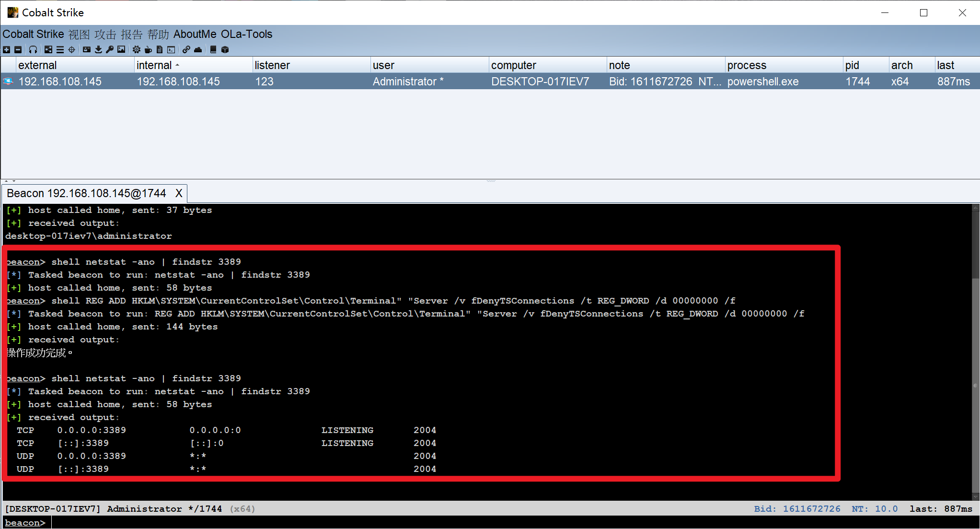Click the terminal icon for scripted web delivery
Screen dimensions: 980x529
(x=171, y=49)
